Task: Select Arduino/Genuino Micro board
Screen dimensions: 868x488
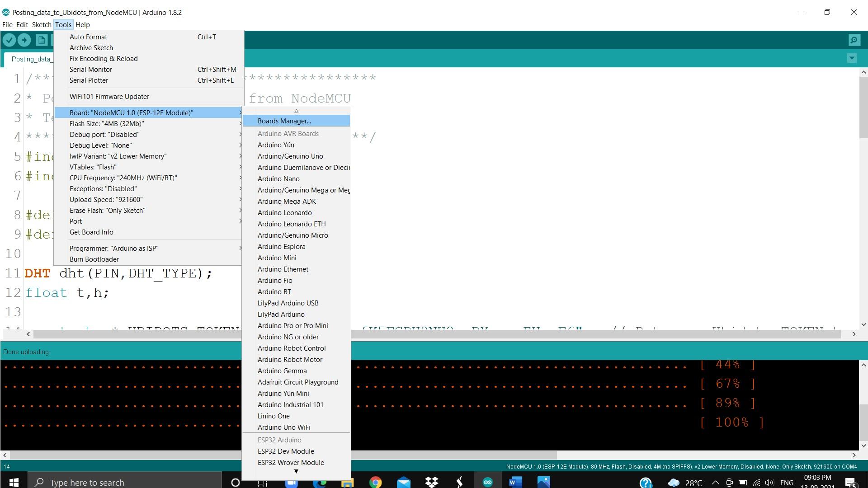Action: pyautogui.click(x=296, y=235)
